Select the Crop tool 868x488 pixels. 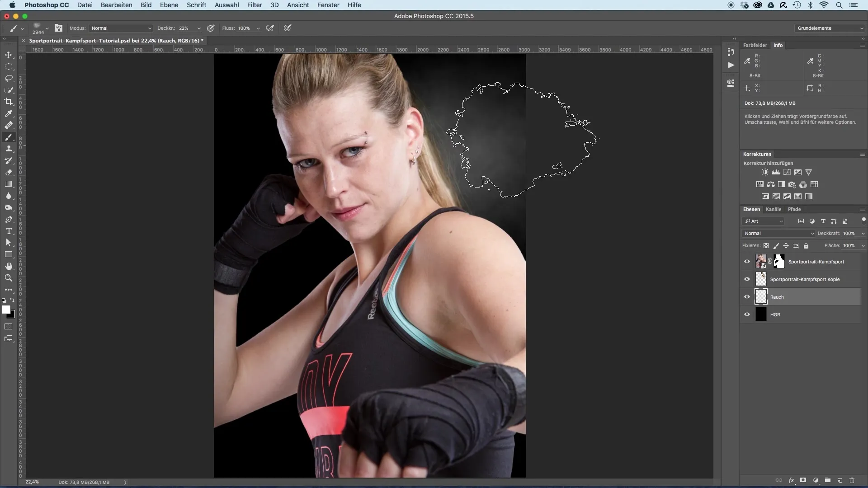9,102
